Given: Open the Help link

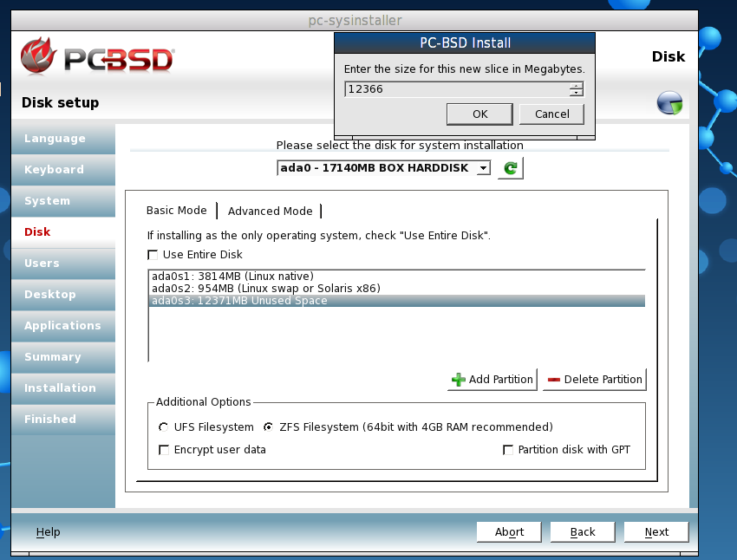Looking at the screenshot, I should [48, 531].
